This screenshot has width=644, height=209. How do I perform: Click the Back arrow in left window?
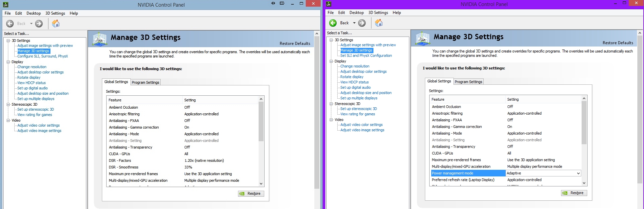[x=10, y=24]
